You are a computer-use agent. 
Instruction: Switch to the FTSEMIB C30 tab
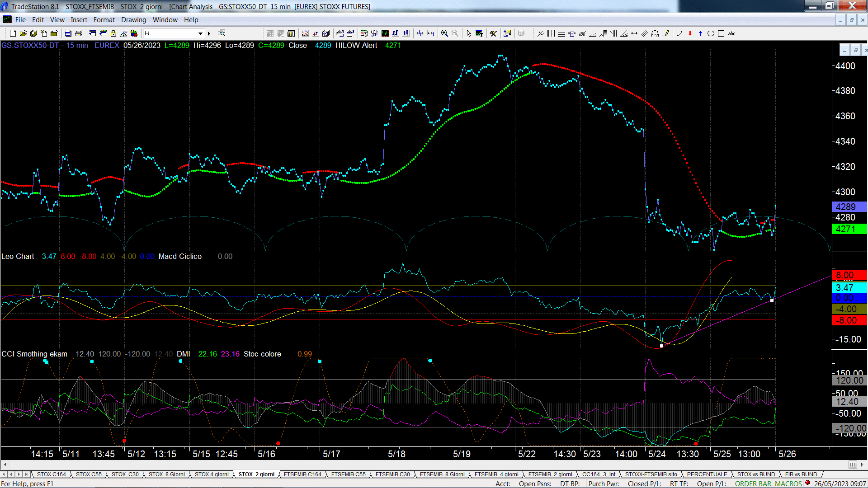[x=393, y=474]
